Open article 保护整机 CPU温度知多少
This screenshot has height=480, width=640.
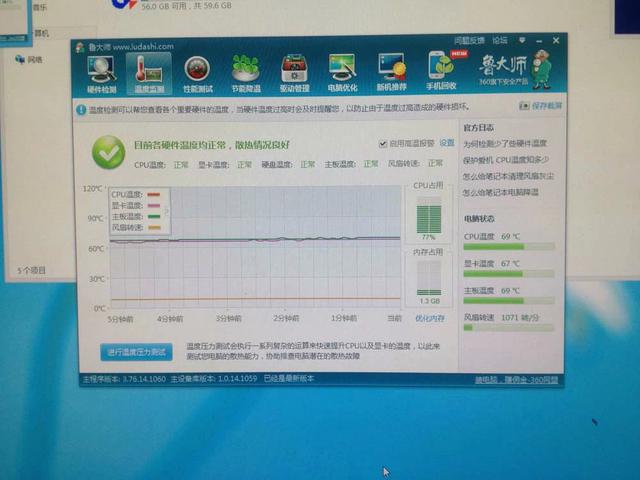tap(506, 160)
